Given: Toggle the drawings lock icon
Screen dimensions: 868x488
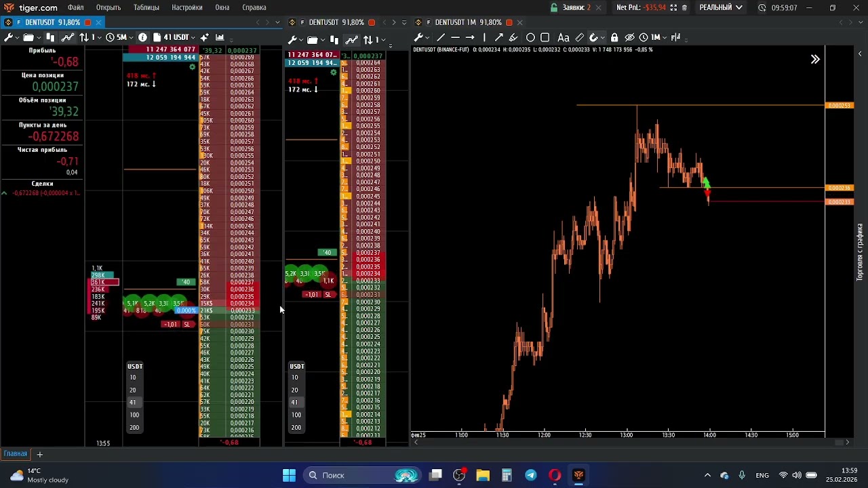Looking at the screenshot, I should tap(614, 38).
